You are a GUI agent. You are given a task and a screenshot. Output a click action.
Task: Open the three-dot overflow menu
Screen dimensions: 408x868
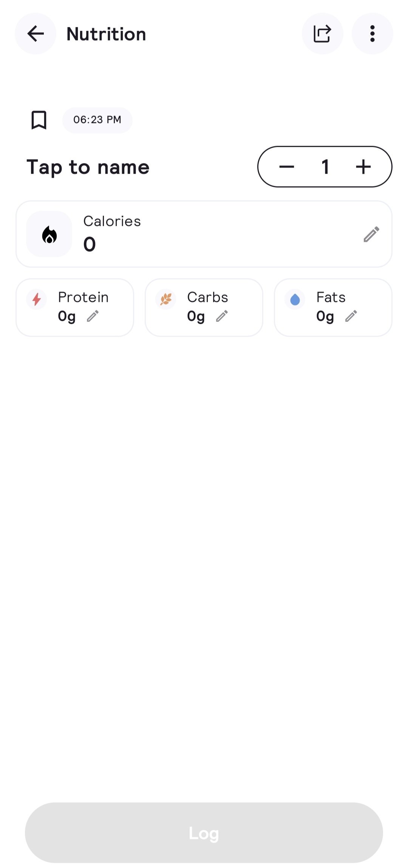[372, 34]
